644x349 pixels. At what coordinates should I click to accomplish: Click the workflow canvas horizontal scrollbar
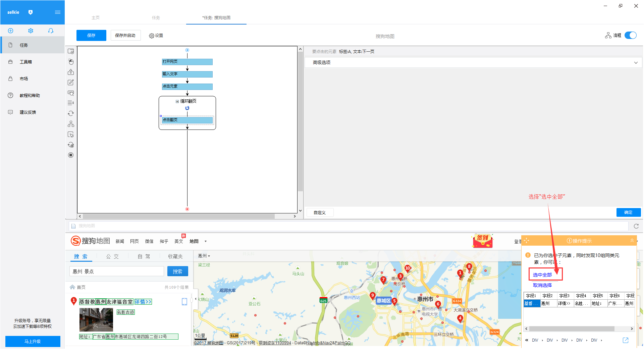pos(179,216)
